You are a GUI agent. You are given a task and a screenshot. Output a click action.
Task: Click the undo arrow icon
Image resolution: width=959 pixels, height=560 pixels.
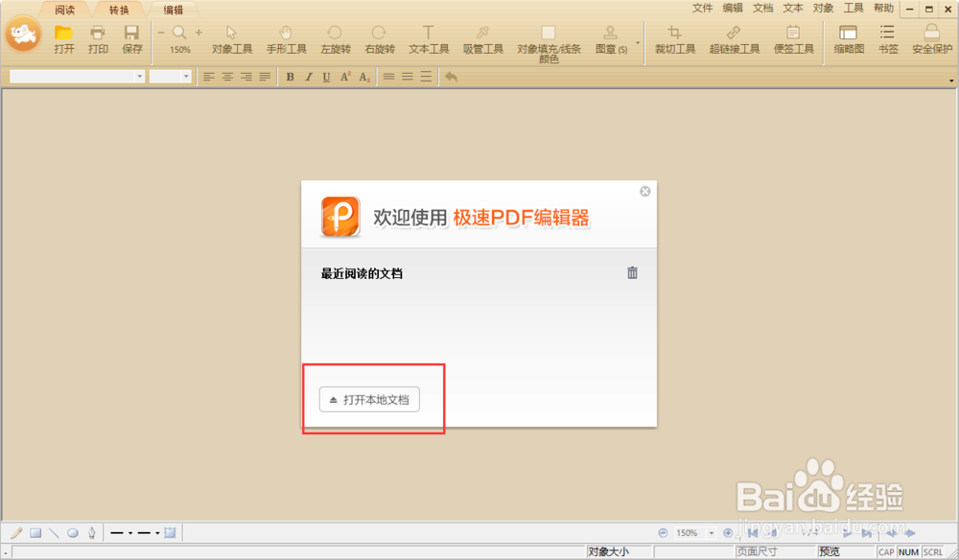[x=452, y=77]
